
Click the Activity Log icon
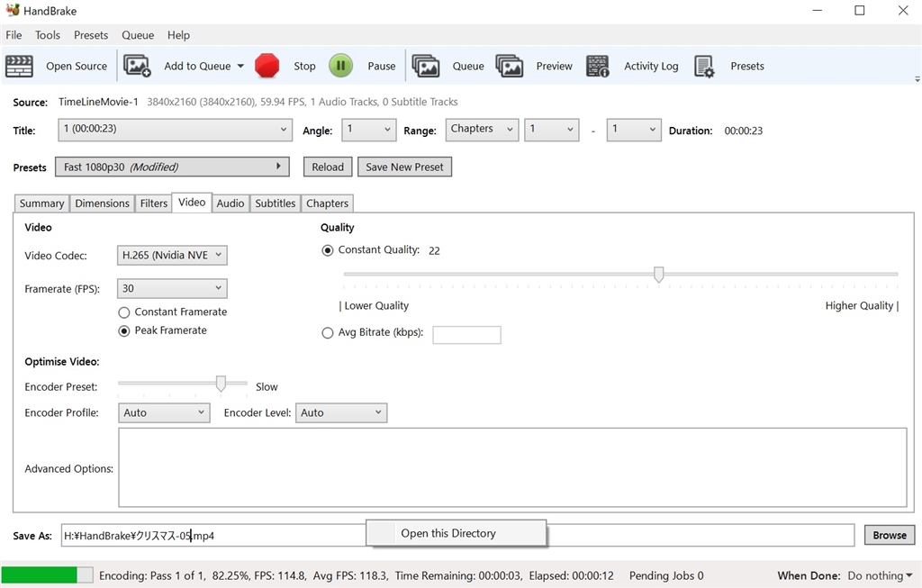point(598,66)
